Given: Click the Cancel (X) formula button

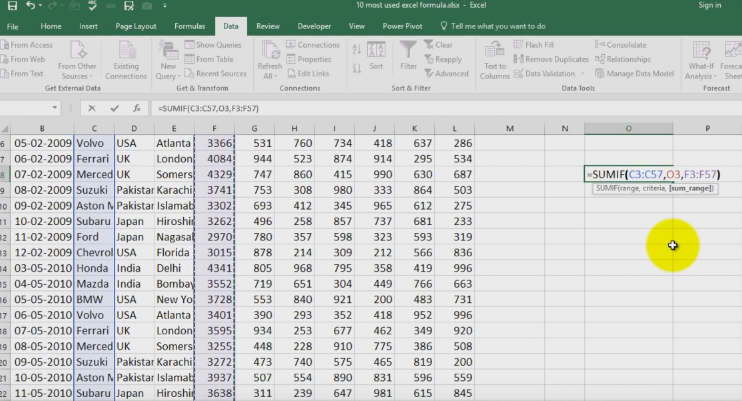Looking at the screenshot, I should pos(92,108).
